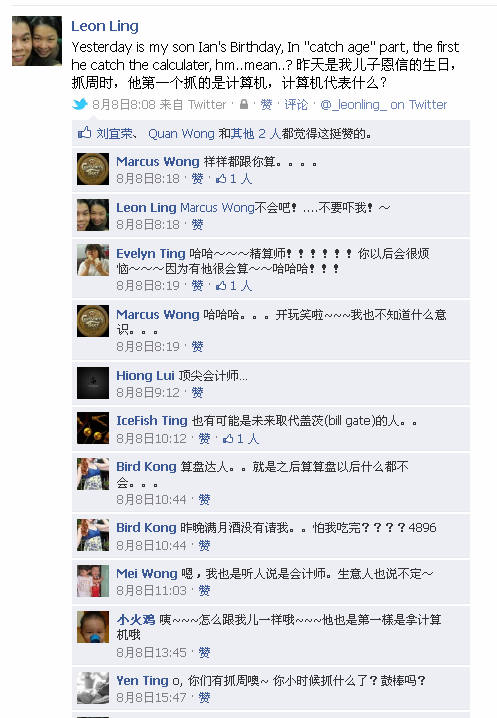Click the thumbs-up count on Evelyn Ting's comment
The width and height of the screenshot is (497, 718).
pyautogui.click(x=234, y=286)
